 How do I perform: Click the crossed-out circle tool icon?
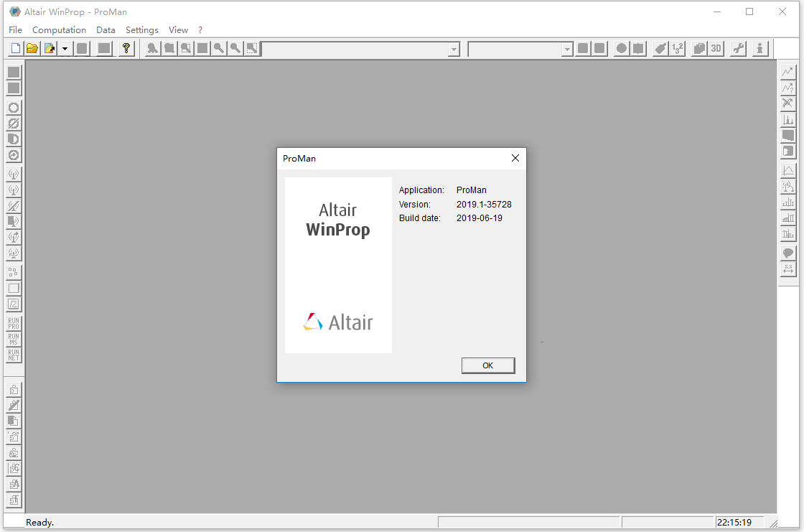(x=14, y=123)
